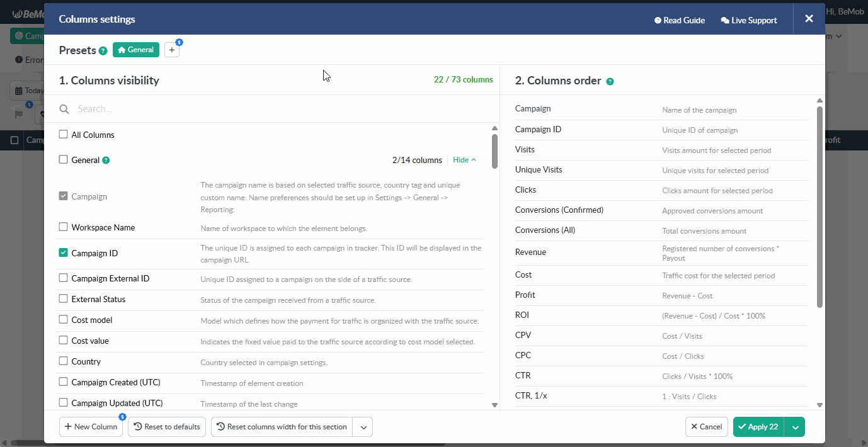868x447 pixels.
Task: Click the help icon beside Presets
Action: pyautogui.click(x=103, y=50)
